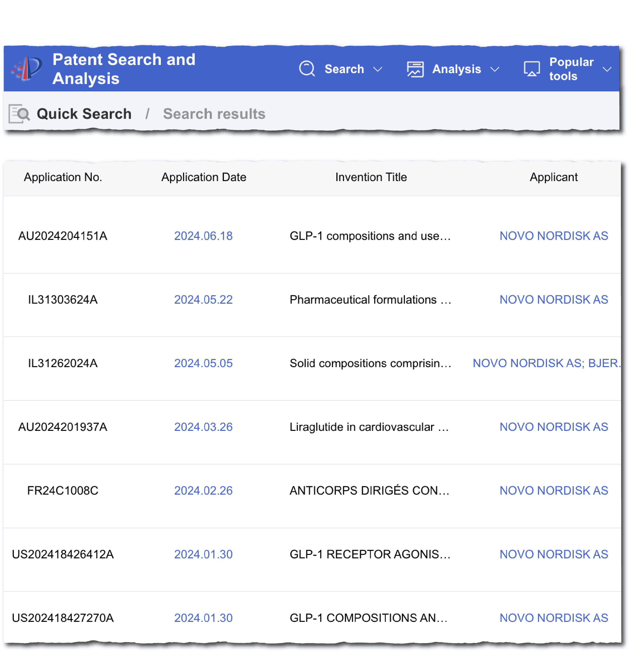Screen dimensions: 629x672
Task: Expand the Popular tools chevron
Action: tap(607, 69)
